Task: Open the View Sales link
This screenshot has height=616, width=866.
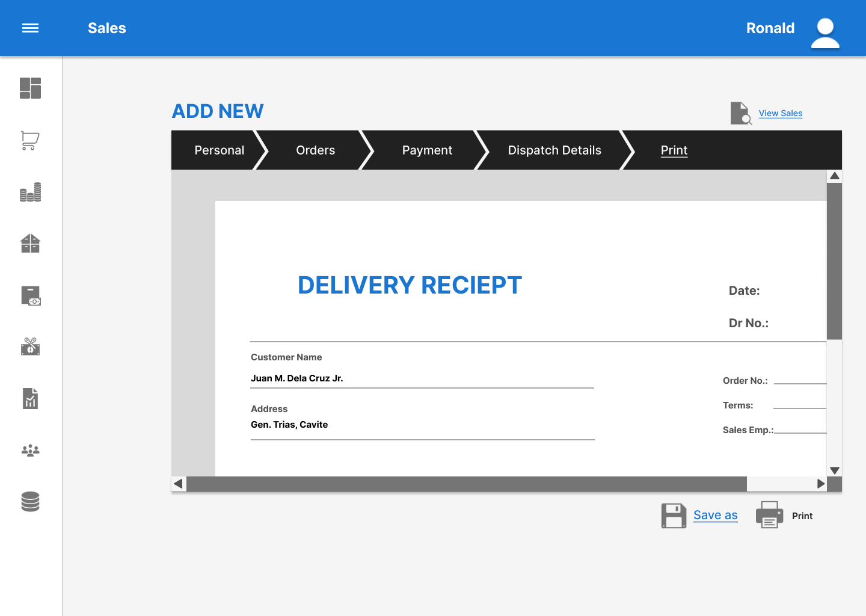Action: tap(781, 113)
